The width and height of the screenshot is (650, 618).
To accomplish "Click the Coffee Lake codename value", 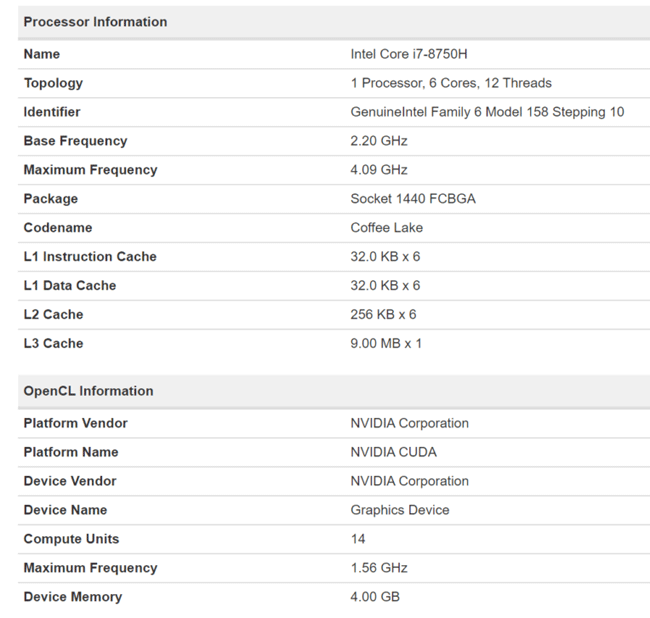I will 387,228.
